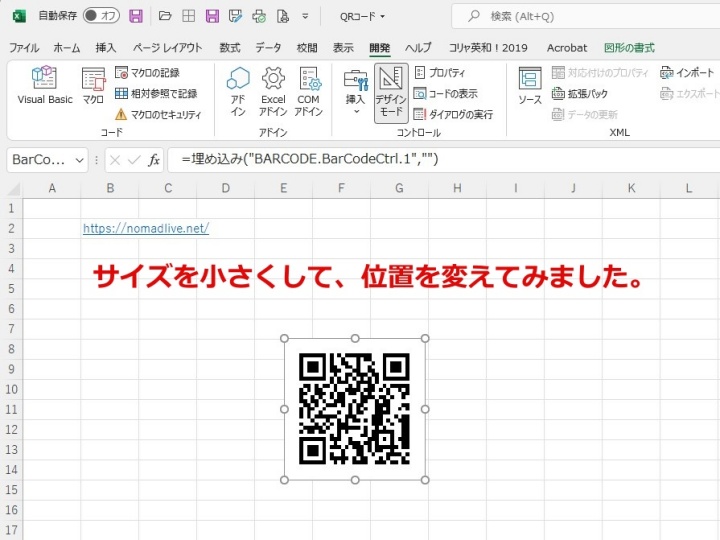Click the 検索 (Alt+Q) search box
Image resolution: width=720 pixels, height=540 pixels.
(x=585, y=17)
